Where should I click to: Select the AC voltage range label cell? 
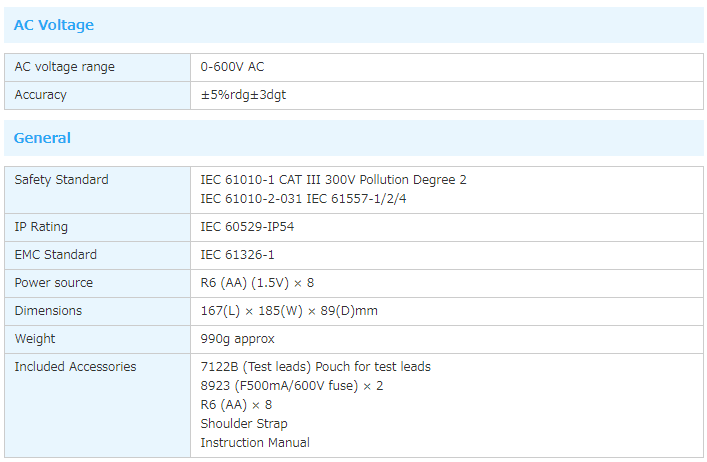[x=65, y=67]
